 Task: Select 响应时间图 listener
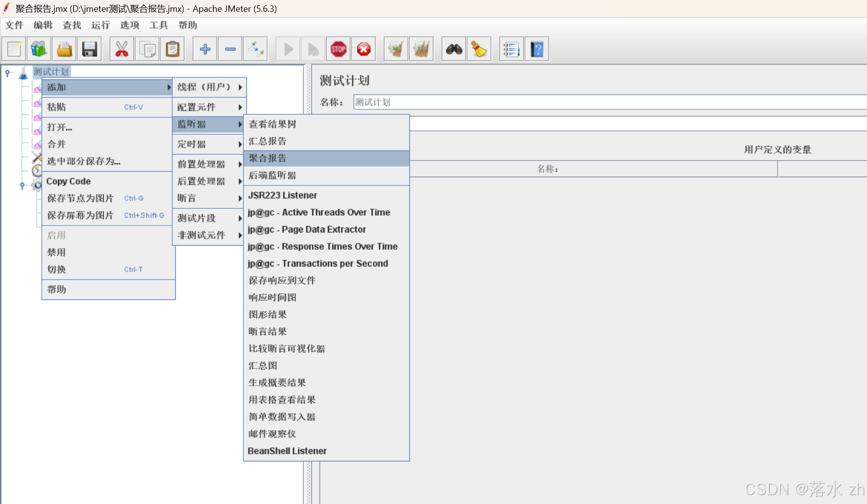327,297
